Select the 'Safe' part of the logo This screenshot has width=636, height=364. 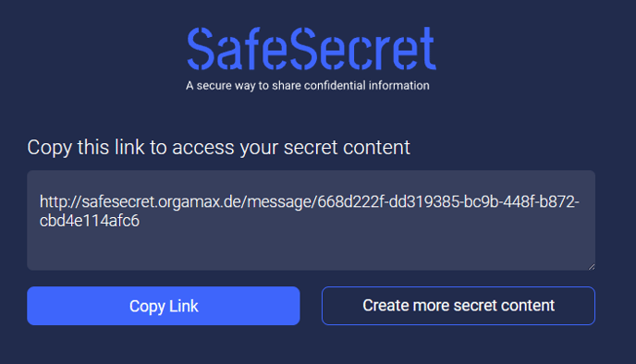[238, 49]
